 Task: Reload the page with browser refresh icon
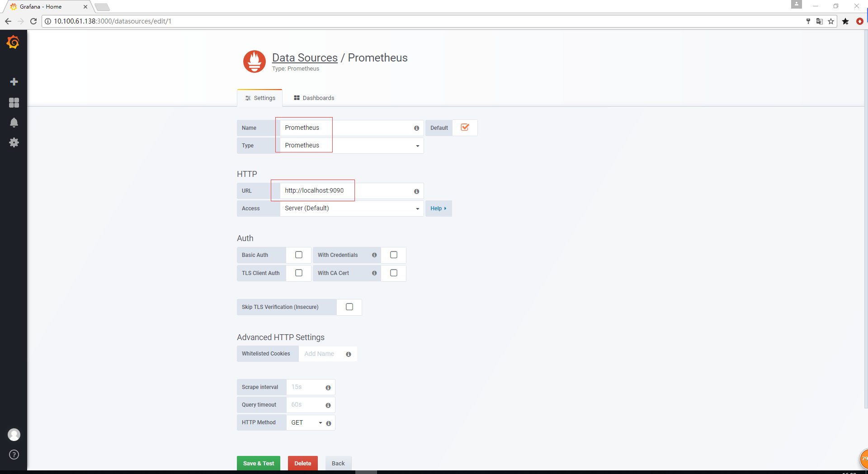(x=33, y=21)
